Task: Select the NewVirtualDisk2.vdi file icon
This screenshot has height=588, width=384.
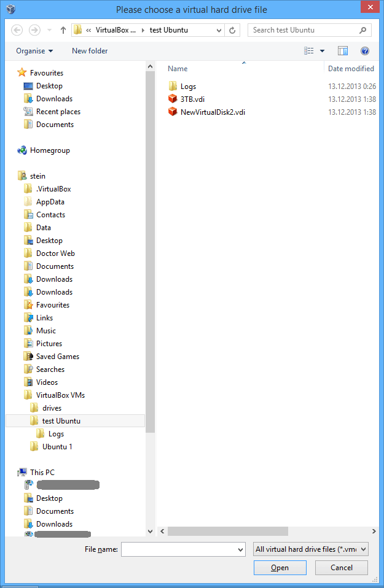Action: tap(173, 112)
